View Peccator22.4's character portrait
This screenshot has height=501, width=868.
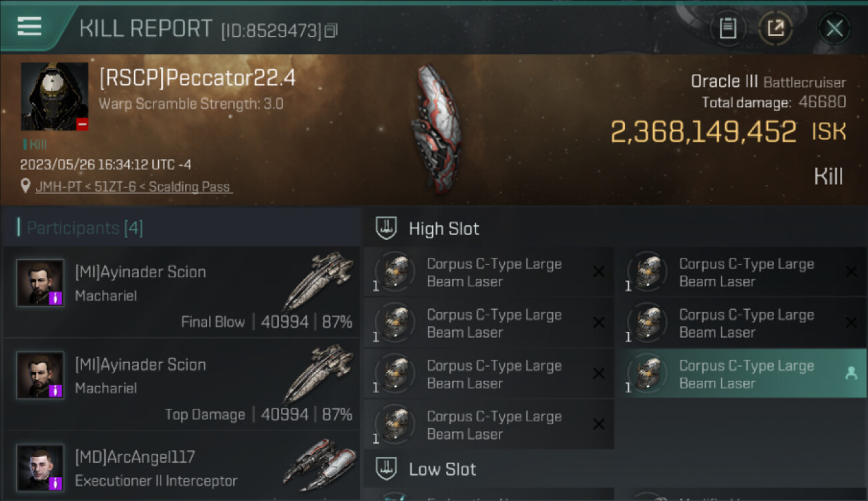coord(54,96)
